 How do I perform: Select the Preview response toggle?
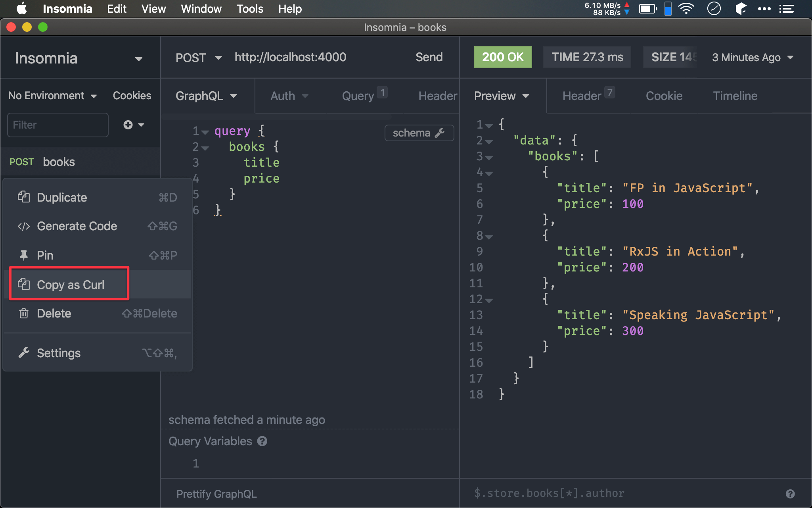tap(500, 95)
